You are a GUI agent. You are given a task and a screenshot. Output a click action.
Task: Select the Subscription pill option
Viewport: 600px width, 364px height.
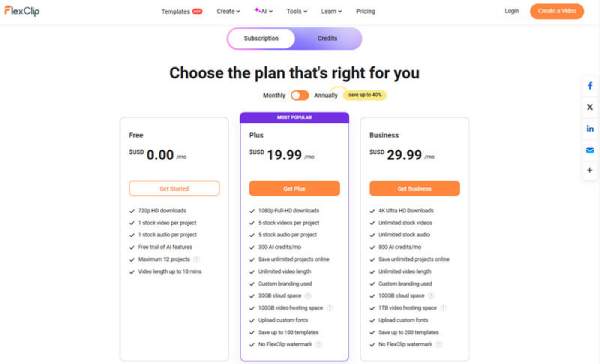click(261, 38)
